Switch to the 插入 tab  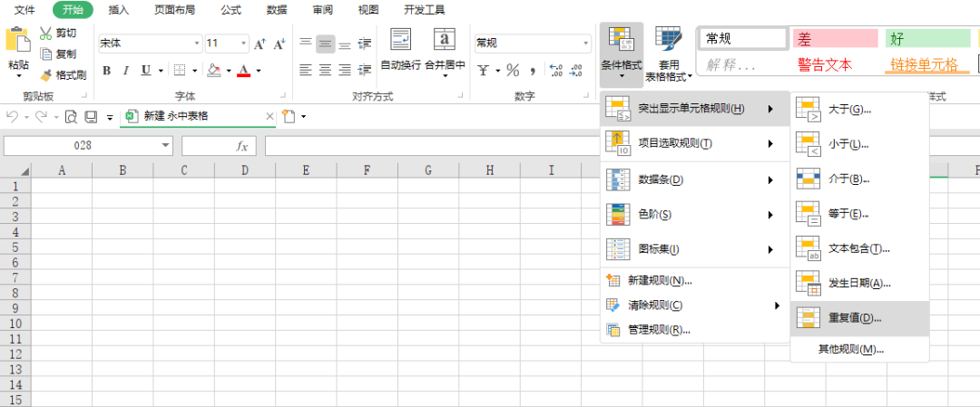[119, 10]
